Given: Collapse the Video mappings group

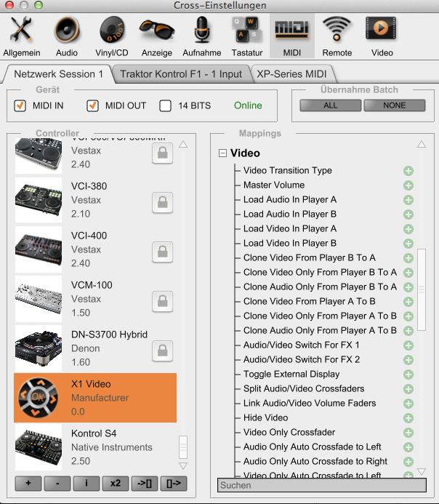Looking at the screenshot, I should 222,153.
